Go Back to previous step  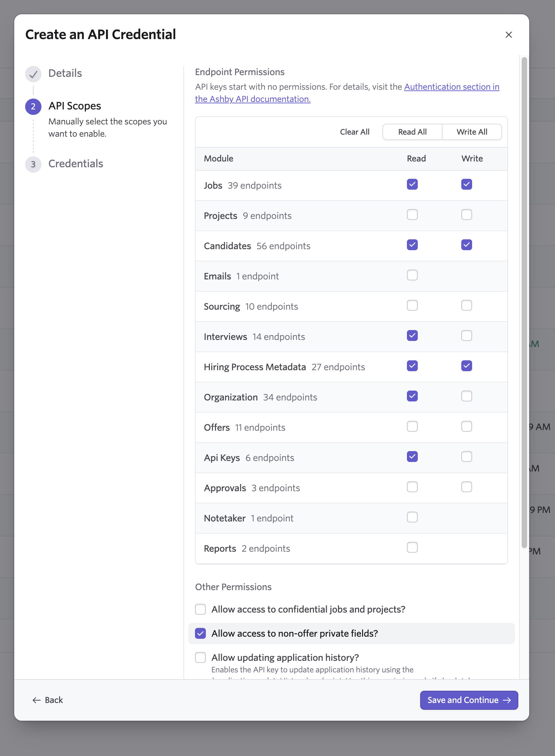point(48,700)
